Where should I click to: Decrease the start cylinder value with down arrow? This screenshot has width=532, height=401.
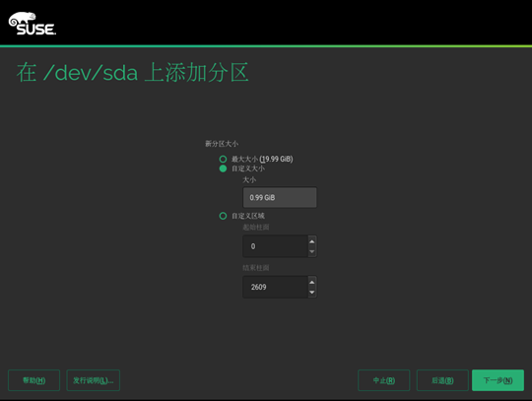pyautogui.click(x=311, y=251)
